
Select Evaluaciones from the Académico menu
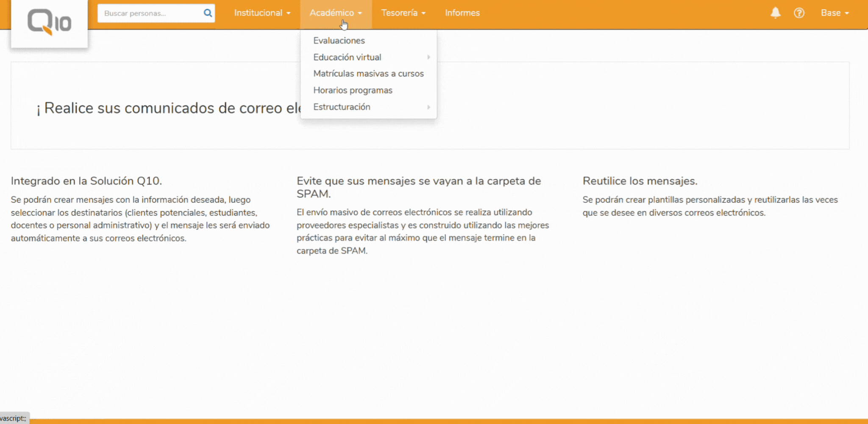point(339,41)
